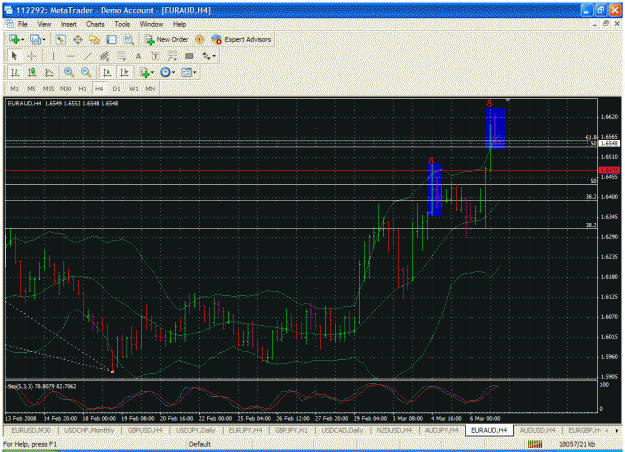The image size is (625, 452).
Task: Switch to the GBPUSD,H4 chart tab
Action: coord(145,430)
